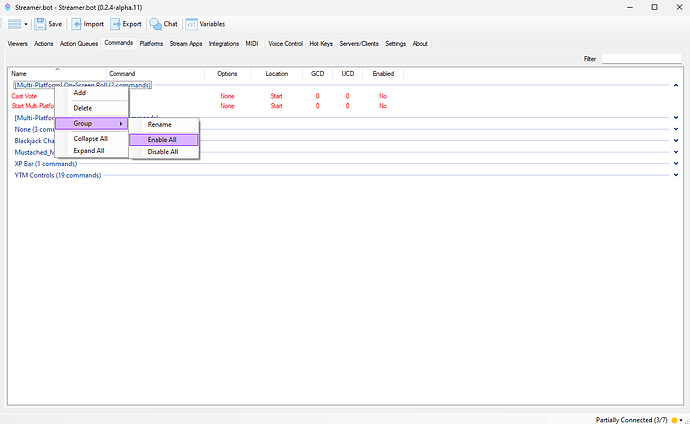Image resolution: width=690 pixels, height=424 pixels.
Task: Click the blue profile list icon
Action: pyautogui.click(x=14, y=23)
